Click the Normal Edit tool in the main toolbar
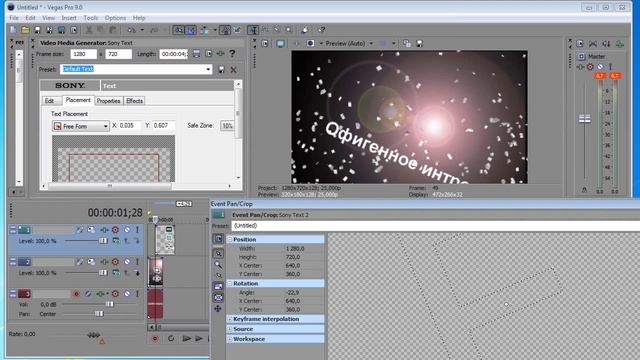This screenshot has width=640, height=360. coord(253,30)
